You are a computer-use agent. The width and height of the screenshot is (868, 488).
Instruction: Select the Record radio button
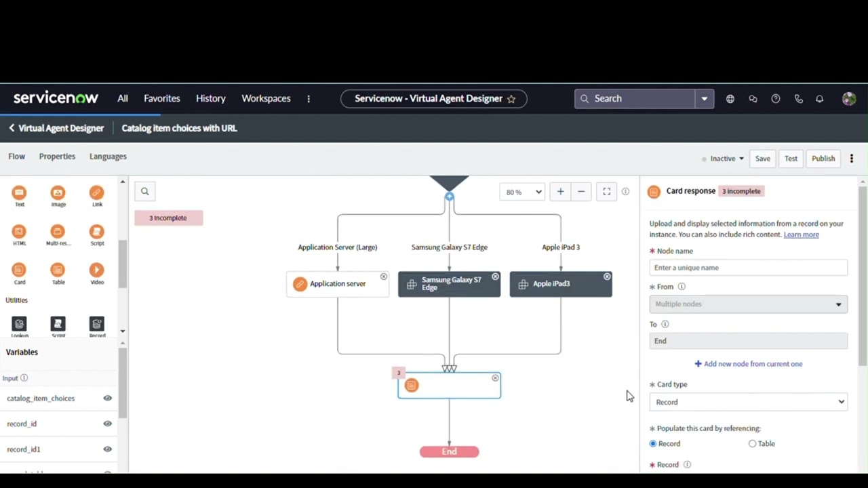pos(653,443)
